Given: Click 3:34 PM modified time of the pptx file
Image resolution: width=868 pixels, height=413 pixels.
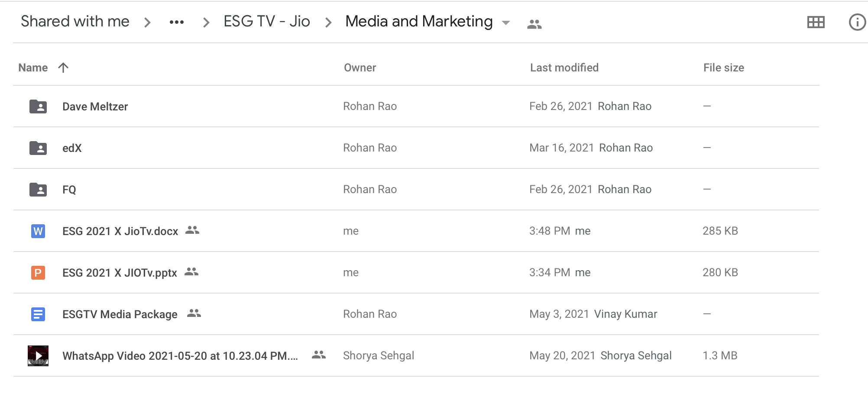Looking at the screenshot, I should coord(550,272).
